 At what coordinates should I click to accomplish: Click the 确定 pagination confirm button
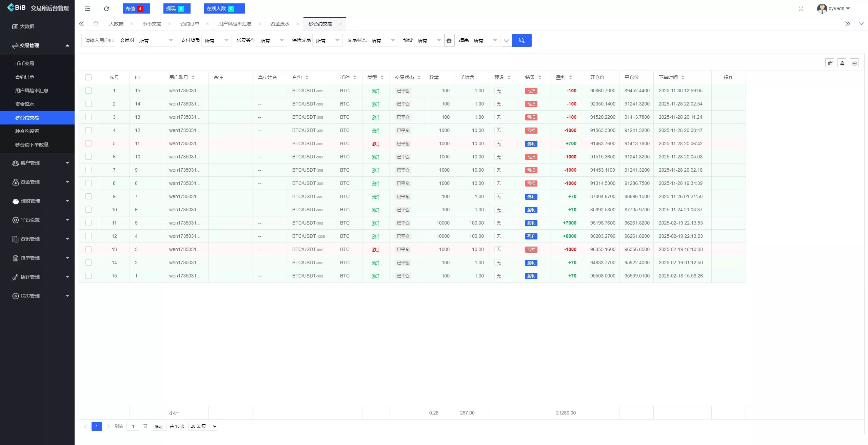[158, 426]
